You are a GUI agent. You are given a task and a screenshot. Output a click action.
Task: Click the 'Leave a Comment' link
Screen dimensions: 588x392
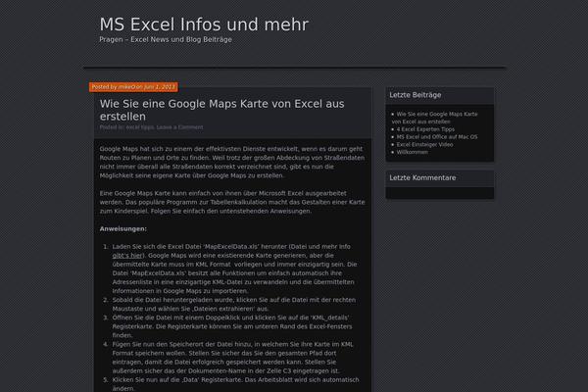point(179,127)
